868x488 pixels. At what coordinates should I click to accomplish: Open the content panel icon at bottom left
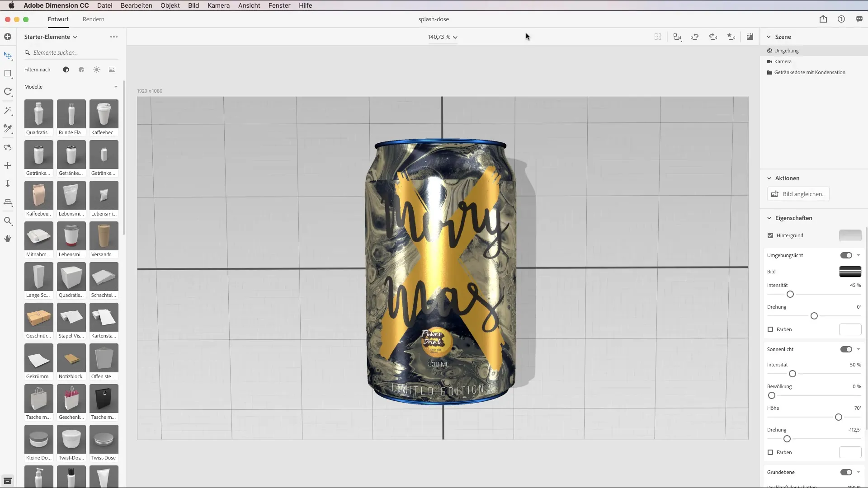tap(8, 481)
